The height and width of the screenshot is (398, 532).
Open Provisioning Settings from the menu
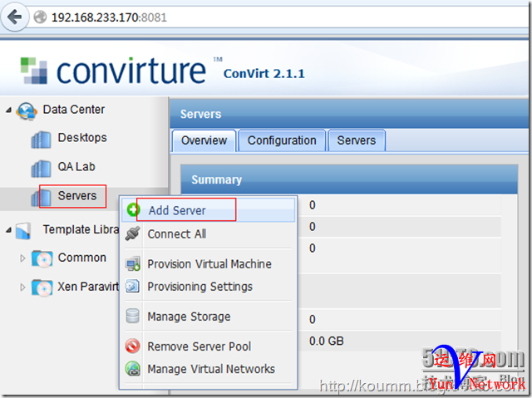tap(208, 287)
